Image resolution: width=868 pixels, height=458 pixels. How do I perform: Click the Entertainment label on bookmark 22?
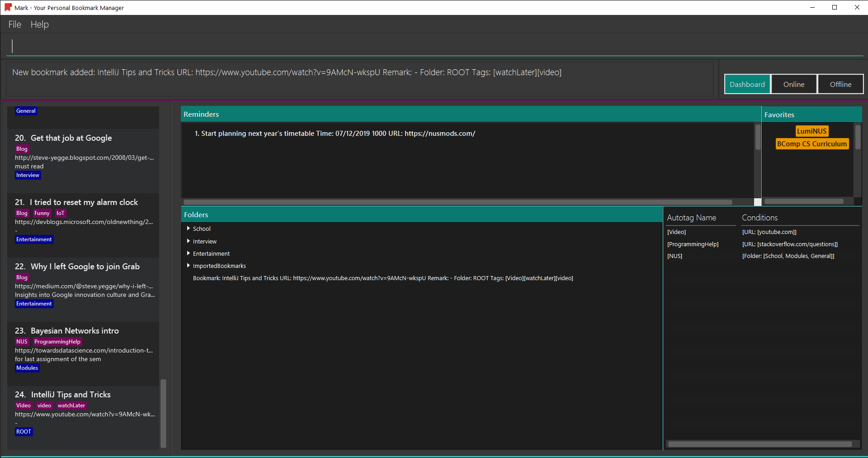click(34, 304)
